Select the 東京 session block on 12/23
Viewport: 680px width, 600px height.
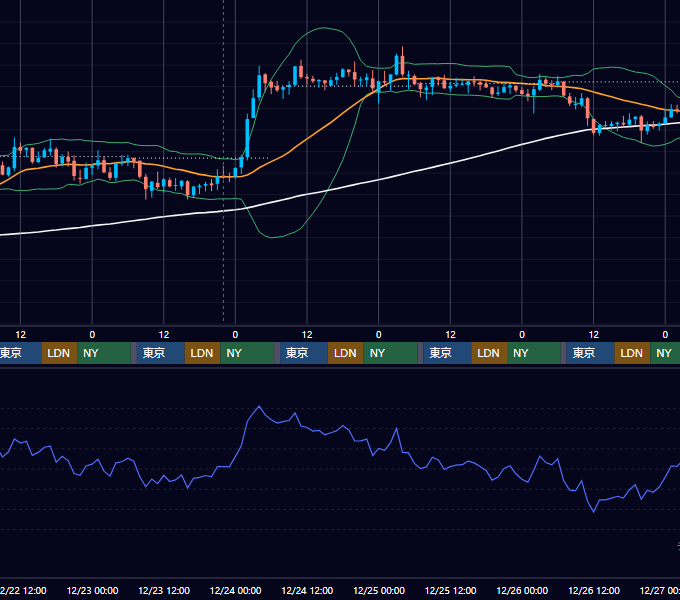pyautogui.click(x=160, y=353)
